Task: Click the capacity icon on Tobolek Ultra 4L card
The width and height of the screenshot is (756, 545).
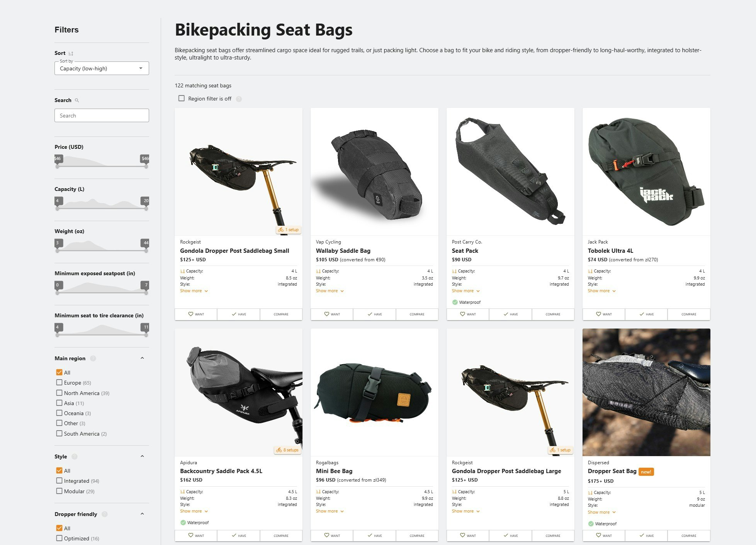Action: 590,271
